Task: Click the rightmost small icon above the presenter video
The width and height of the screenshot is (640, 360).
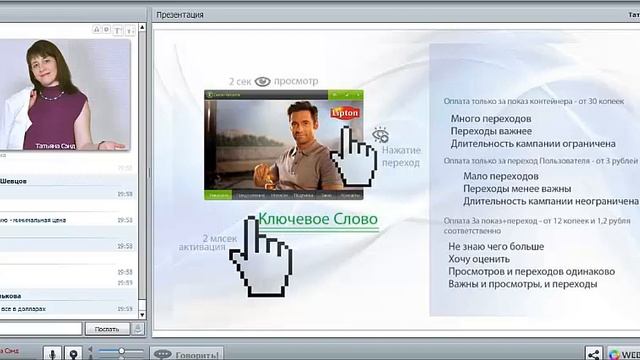Action: pyautogui.click(x=130, y=30)
